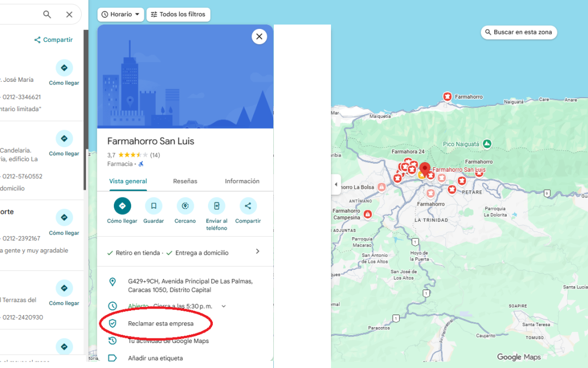Screen dimensions: 588x368
Task: Click the Guardar bookmark icon
Action: tap(154, 206)
